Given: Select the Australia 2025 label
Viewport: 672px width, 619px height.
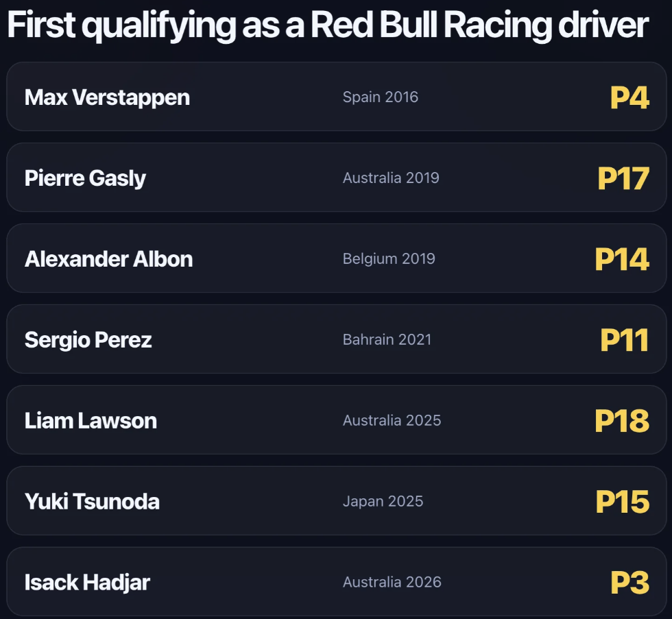Looking at the screenshot, I should (392, 420).
